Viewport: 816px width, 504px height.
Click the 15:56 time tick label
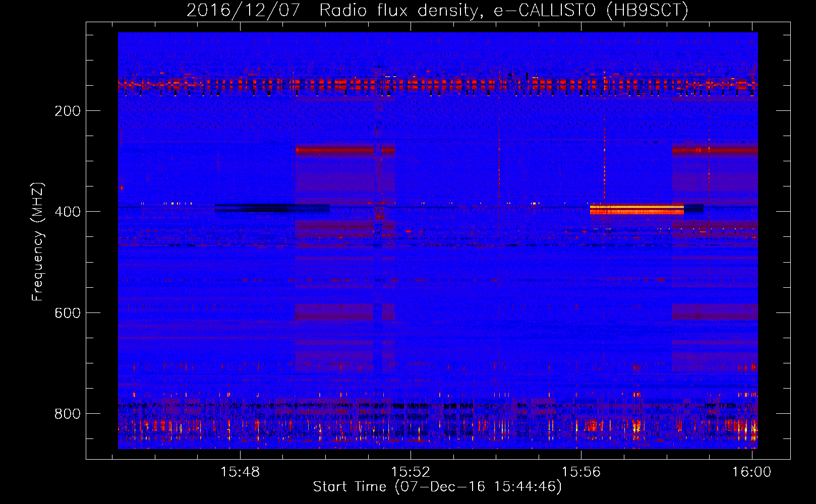point(581,472)
